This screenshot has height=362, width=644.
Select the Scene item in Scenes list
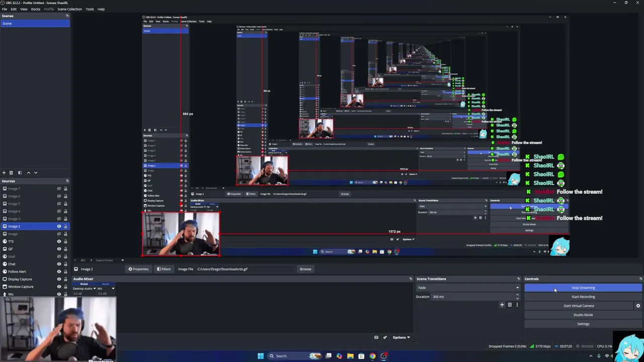(35, 24)
